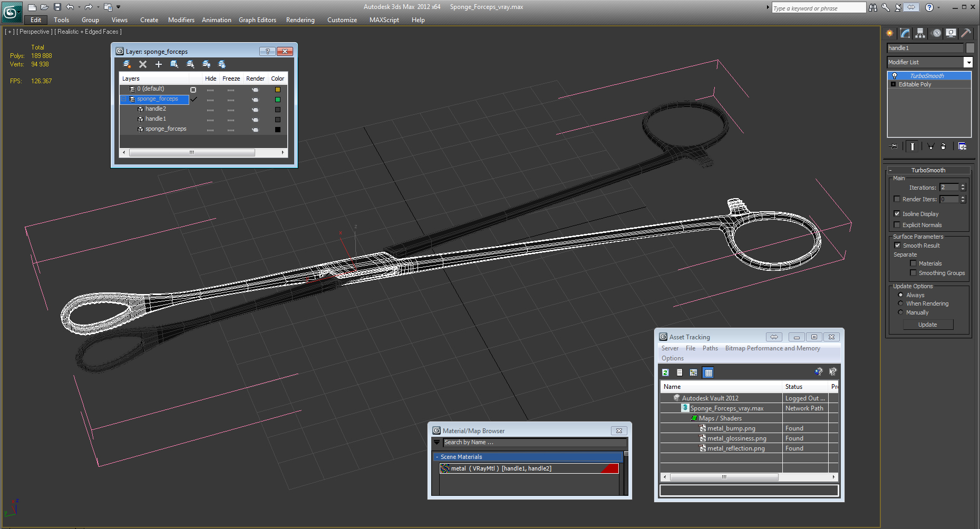Open Paths menu in Asset Tracking
The height and width of the screenshot is (529, 980).
tap(710, 348)
